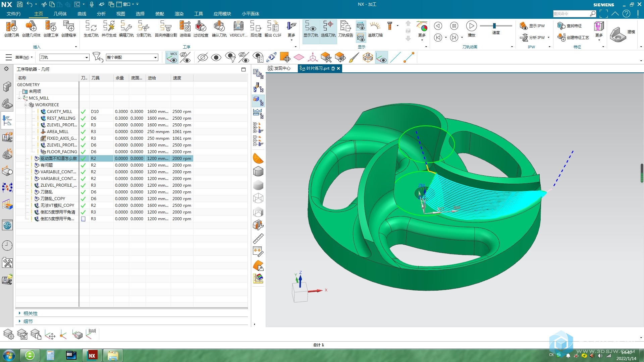Click the 创建几何体 icon
This screenshot has width=644, height=362.
pos(31,28)
